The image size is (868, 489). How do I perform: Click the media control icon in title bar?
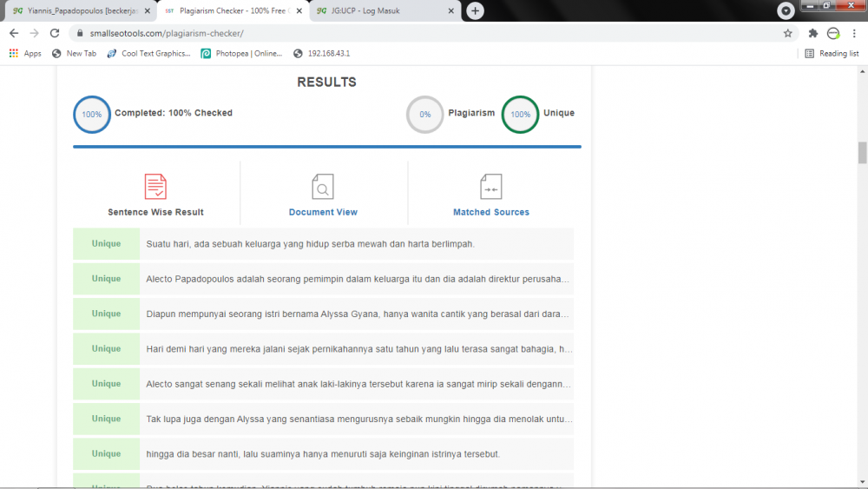pos(786,10)
